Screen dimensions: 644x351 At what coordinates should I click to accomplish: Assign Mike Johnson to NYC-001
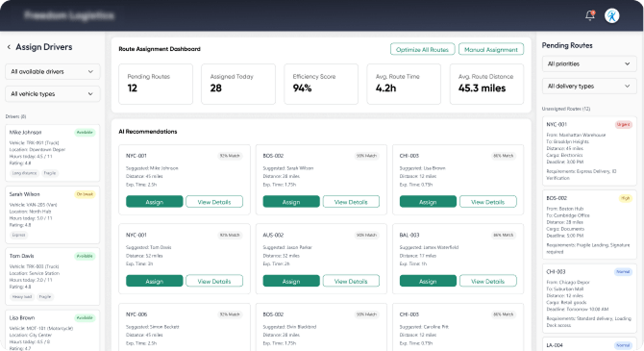(155, 202)
